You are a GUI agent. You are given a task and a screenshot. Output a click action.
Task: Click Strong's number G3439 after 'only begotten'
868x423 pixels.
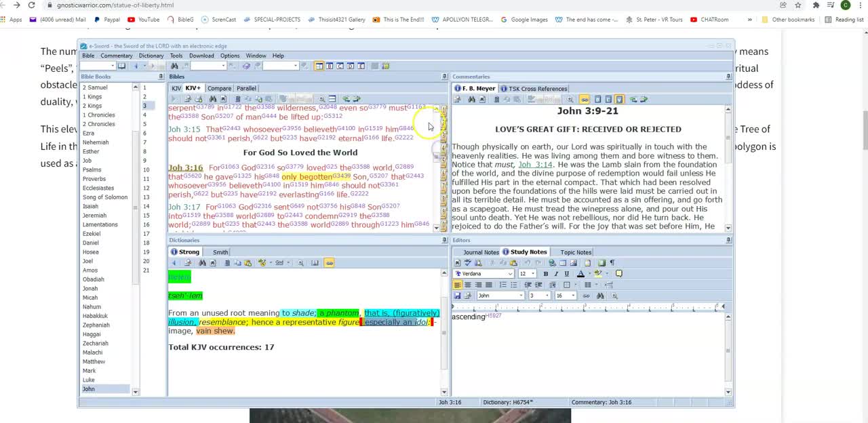(x=342, y=176)
